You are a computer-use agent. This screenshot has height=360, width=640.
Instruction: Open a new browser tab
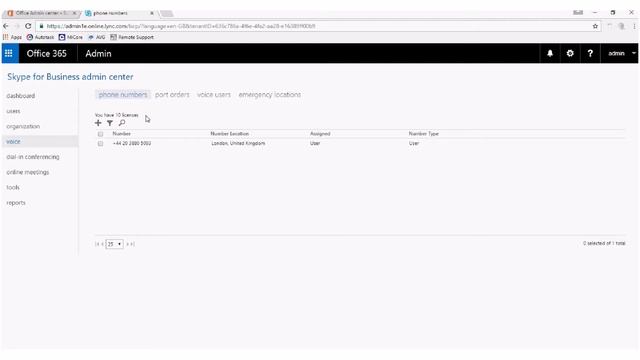pos(167,13)
